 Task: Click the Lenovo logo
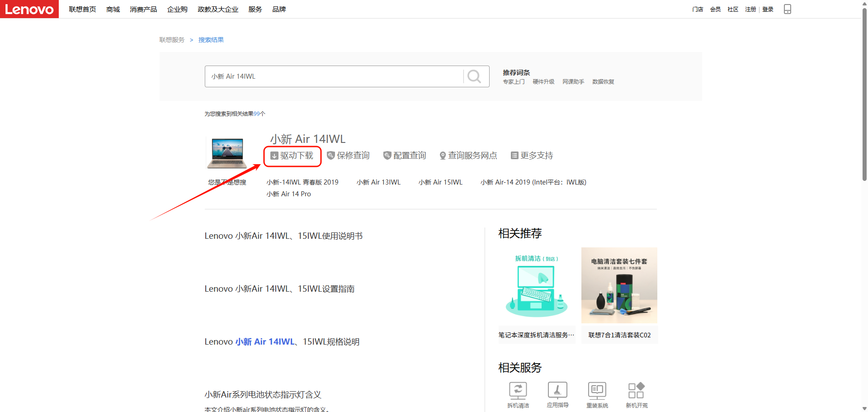[x=29, y=9]
